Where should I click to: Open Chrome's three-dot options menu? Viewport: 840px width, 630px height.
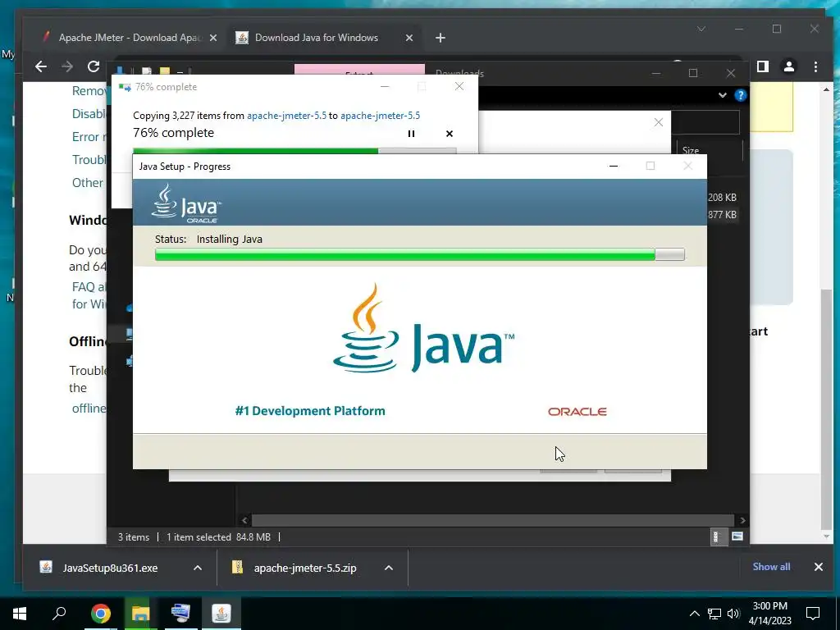click(x=815, y=66)
